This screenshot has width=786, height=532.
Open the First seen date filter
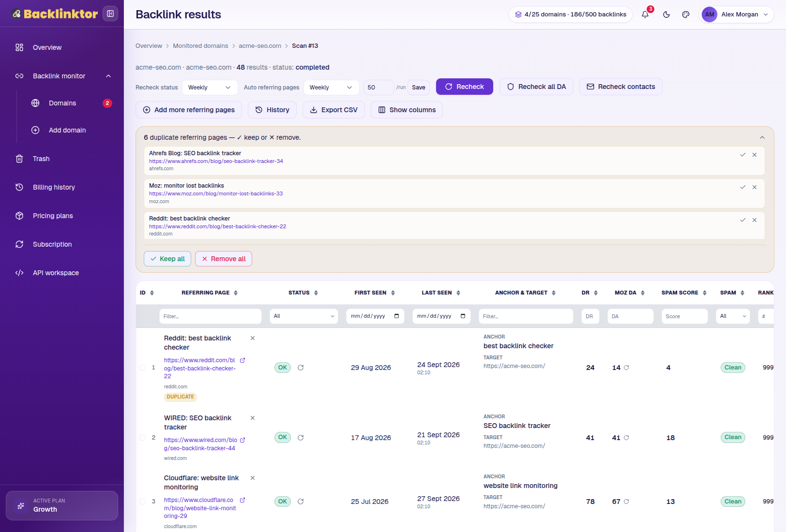pos(375,316)
